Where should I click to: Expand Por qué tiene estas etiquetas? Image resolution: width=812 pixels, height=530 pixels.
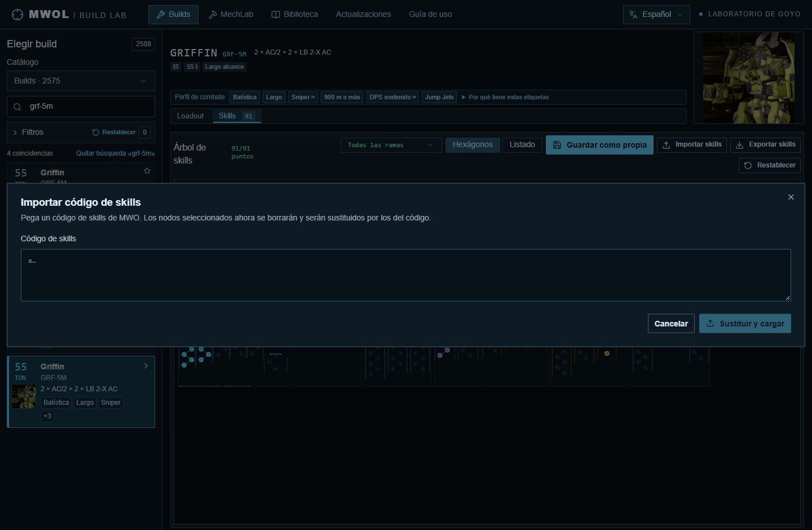point(505,98)
